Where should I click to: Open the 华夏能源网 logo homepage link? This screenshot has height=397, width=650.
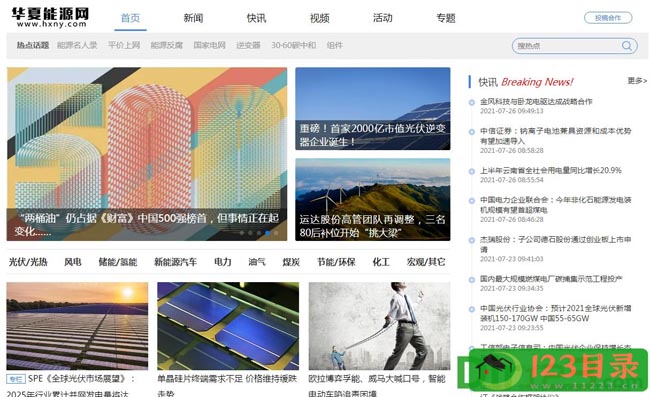(50, 17)
